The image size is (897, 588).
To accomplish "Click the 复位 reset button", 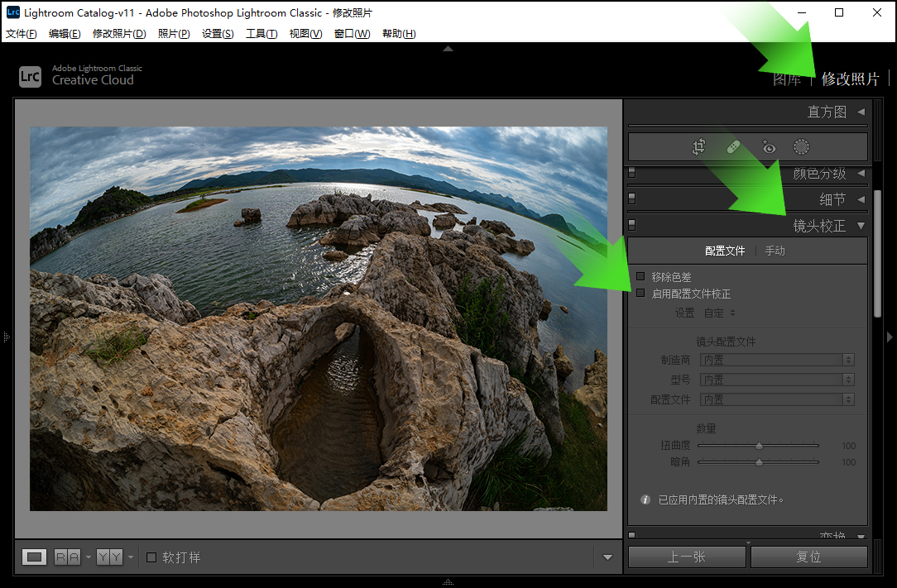I will point(808,557).
